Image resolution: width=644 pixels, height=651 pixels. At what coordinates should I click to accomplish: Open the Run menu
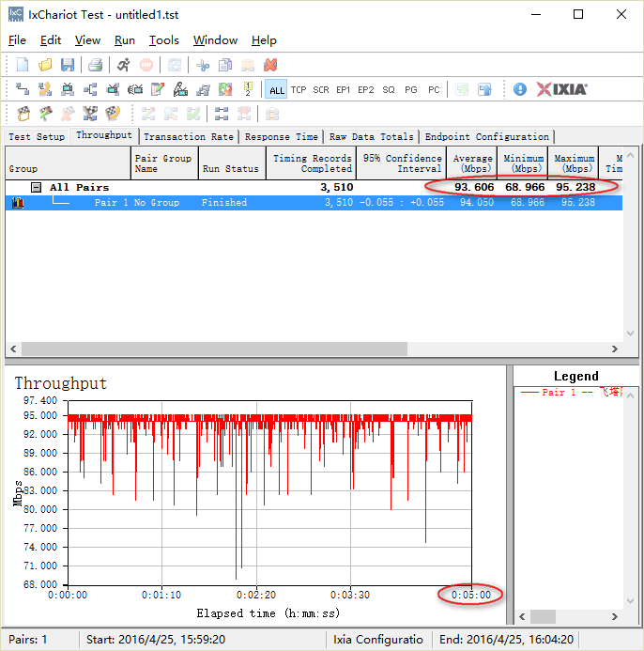pyautogui.click(x=125, y=40)
